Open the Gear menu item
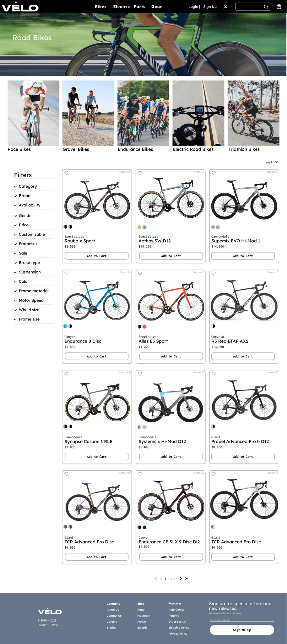The image size is (287, 644). (156, 7)
